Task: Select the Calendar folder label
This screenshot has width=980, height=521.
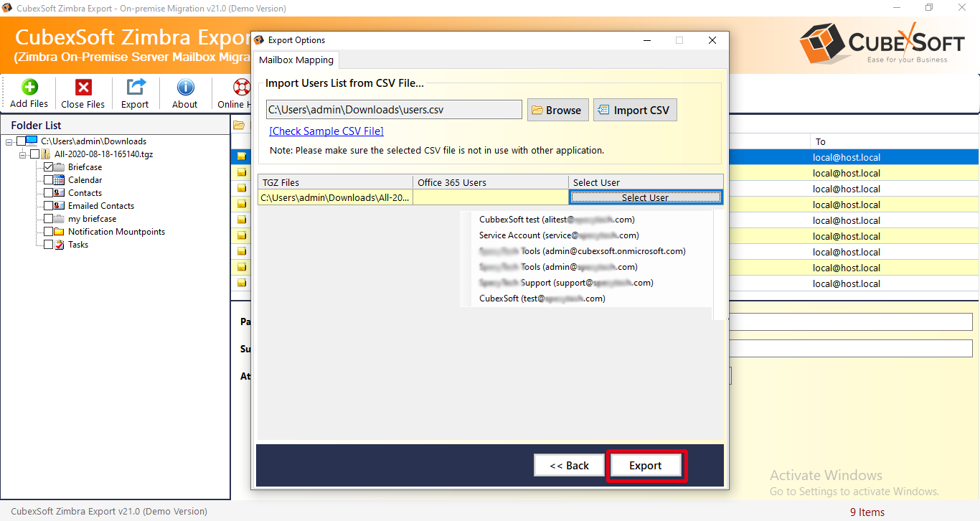Action: [x=85, y=180]
